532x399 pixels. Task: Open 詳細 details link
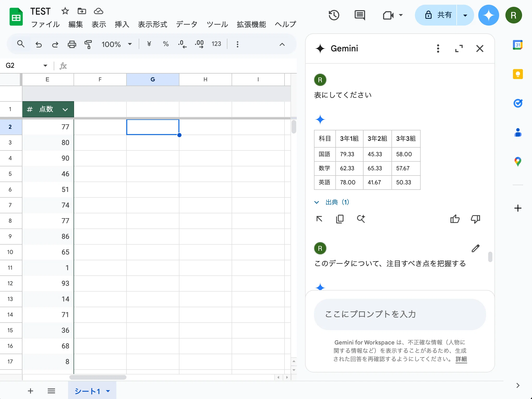[x=461, y=359]
